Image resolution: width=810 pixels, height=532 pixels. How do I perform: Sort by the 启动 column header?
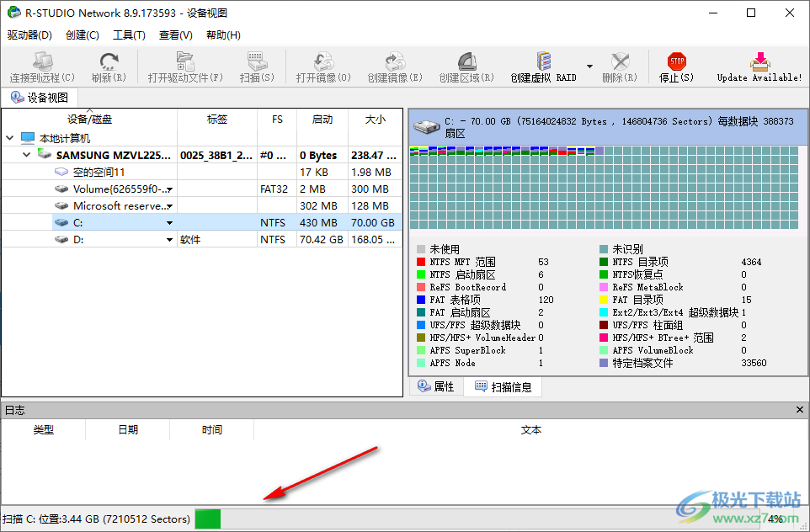(322, 120)
